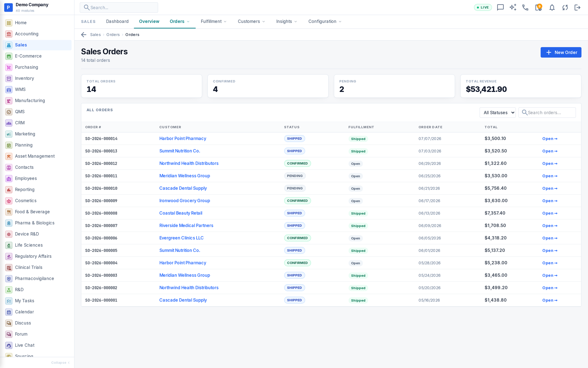This screenshot has height=368, width=588.
Task: Open the All Statuses filter dropdown
Action: (498, 113)
